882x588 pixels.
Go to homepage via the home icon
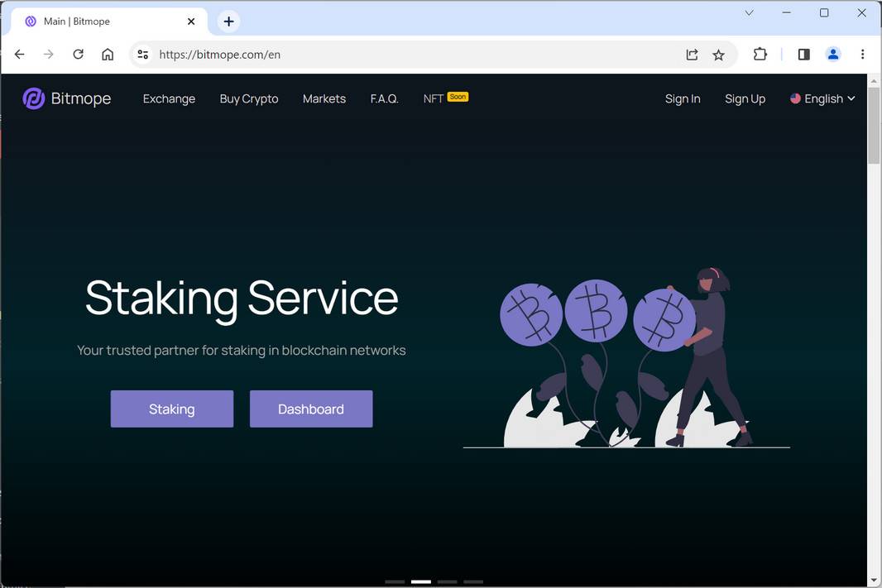(108, 54)
